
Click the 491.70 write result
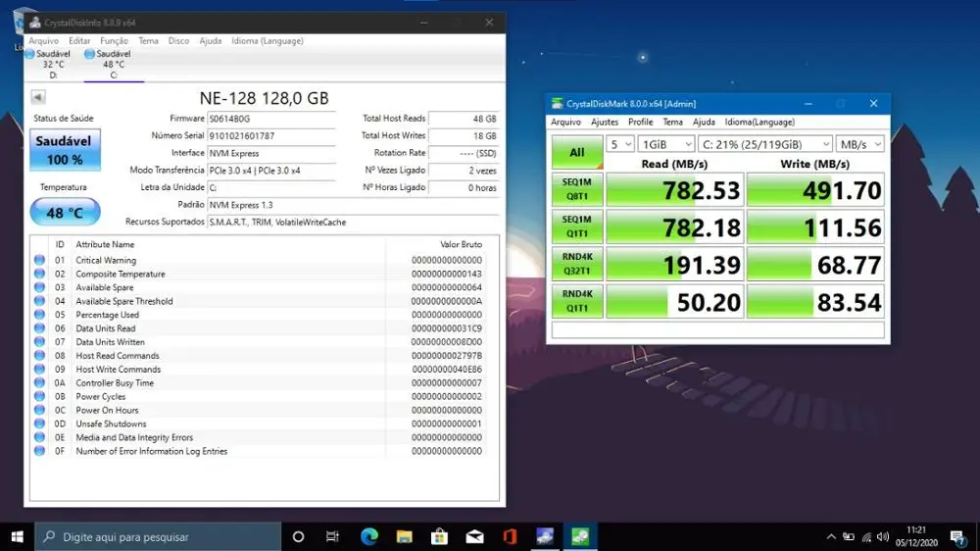point(815,189)
